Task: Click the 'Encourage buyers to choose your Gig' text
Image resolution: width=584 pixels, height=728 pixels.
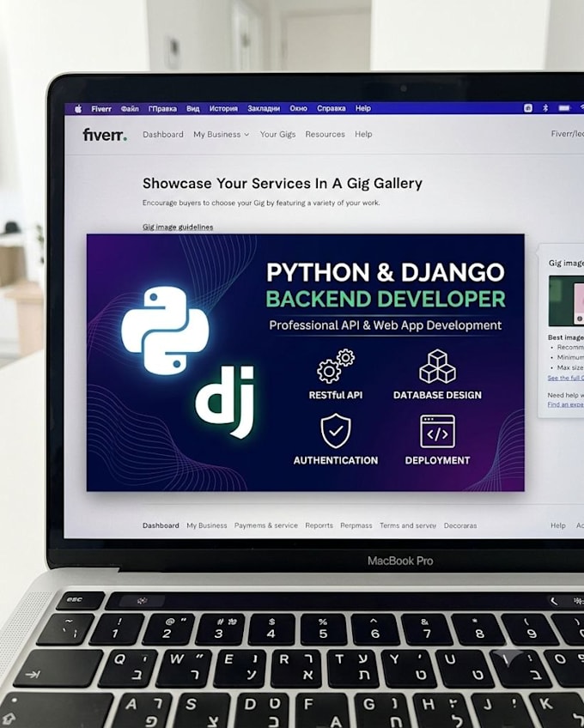Action: [261, 203]
